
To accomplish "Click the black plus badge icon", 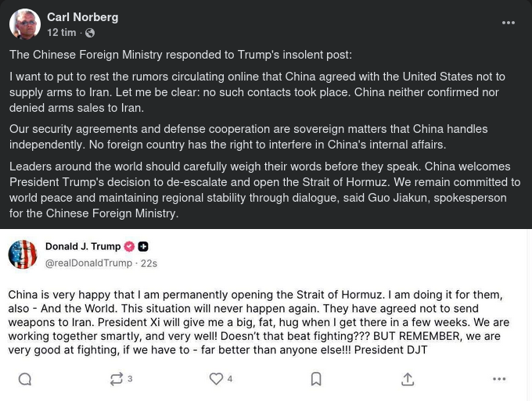I will point(143,246).
